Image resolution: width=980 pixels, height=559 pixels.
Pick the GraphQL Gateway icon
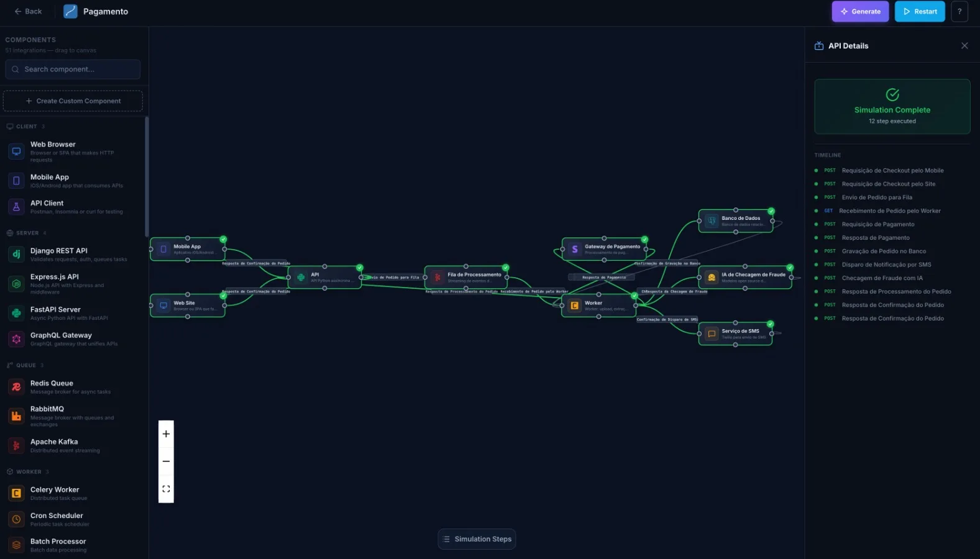click(x=16, y=339)
